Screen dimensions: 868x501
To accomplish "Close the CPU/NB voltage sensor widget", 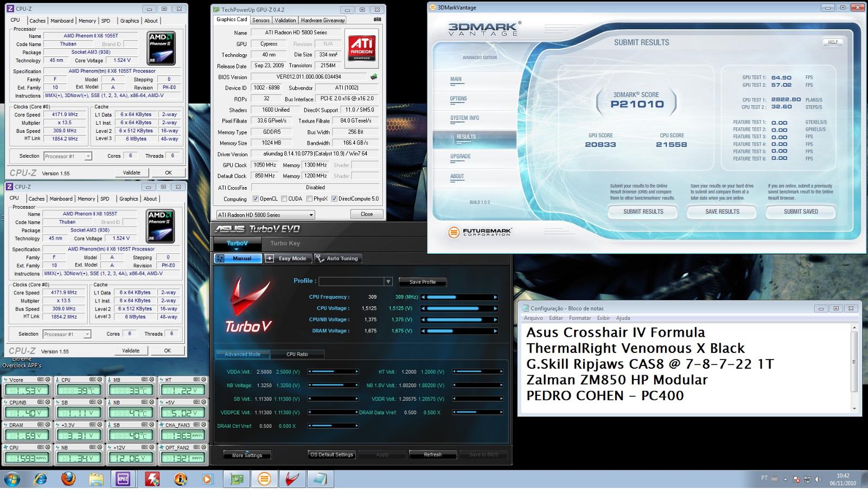I will [48, 402].
